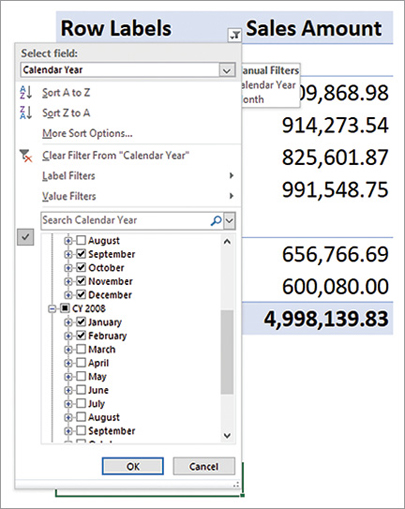Check the first August checkbox above September
405x509 pixels.
(81, 240)
